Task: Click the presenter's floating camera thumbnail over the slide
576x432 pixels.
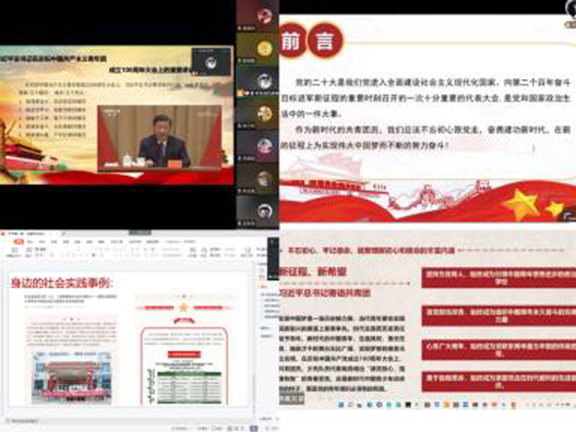Action: (211, 62)
